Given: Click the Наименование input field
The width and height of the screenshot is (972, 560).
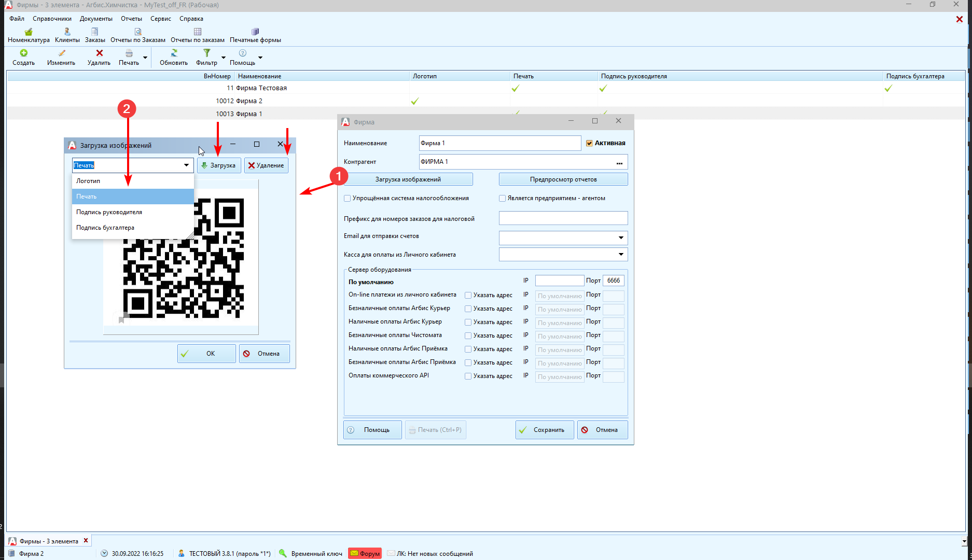Looking at the screenshot, I should (x=500, y=143).
